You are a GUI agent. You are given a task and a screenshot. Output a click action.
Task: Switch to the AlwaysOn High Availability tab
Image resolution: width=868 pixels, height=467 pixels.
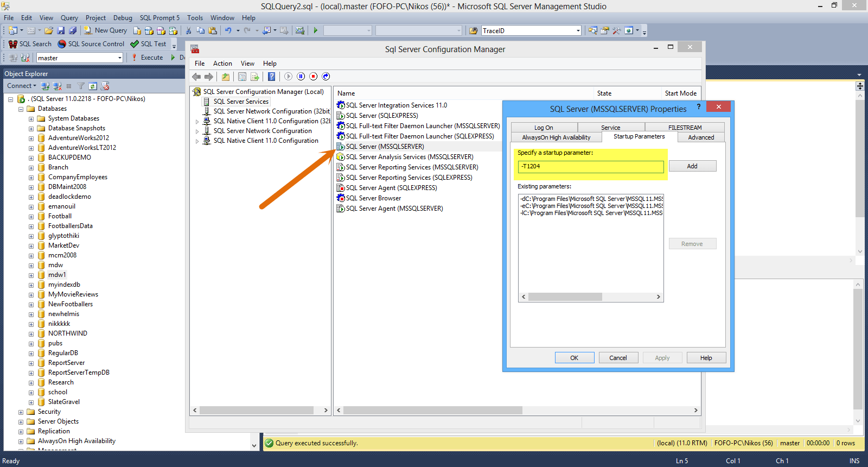tap(556, 137)
